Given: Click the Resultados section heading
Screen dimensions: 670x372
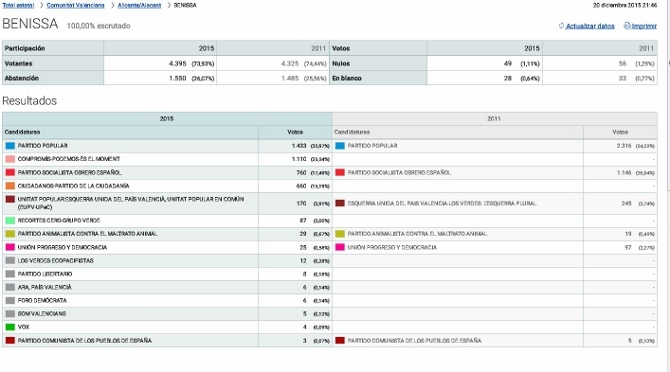Looking at the screenshot, I should [29, 101].
